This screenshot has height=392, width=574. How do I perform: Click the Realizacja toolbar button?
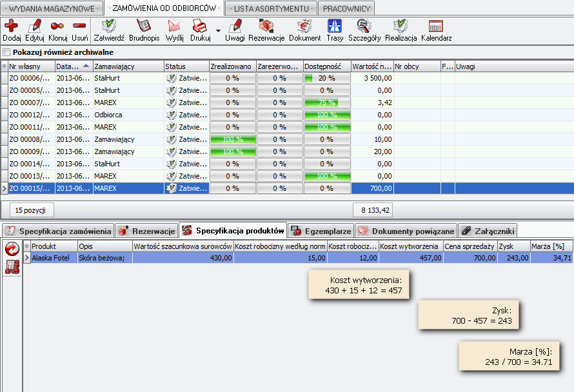(x=401, y=30)
